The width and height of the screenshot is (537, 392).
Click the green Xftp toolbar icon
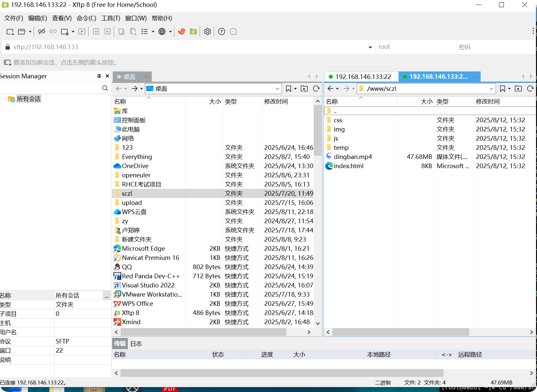[x=193, y=31]
